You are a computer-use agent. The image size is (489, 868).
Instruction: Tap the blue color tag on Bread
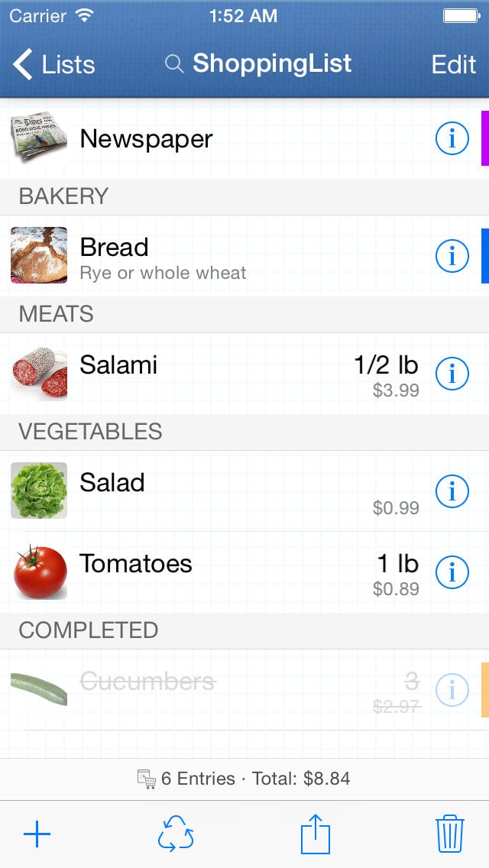point(484,256)
